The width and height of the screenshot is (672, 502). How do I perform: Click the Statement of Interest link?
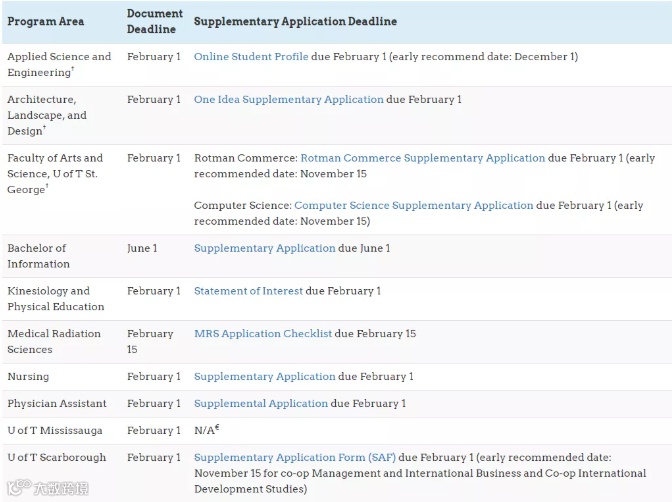(248, 291)
